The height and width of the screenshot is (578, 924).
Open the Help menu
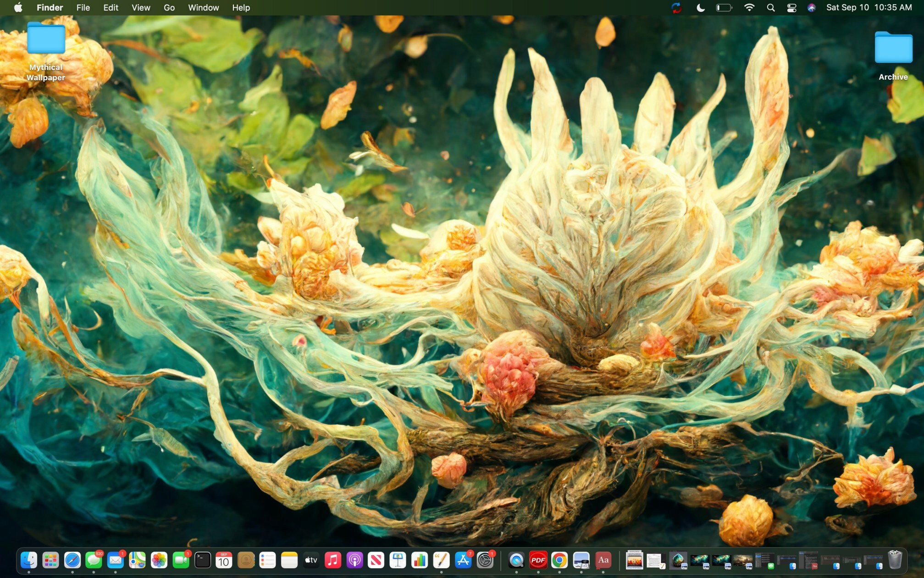click(x=242, y=7)
